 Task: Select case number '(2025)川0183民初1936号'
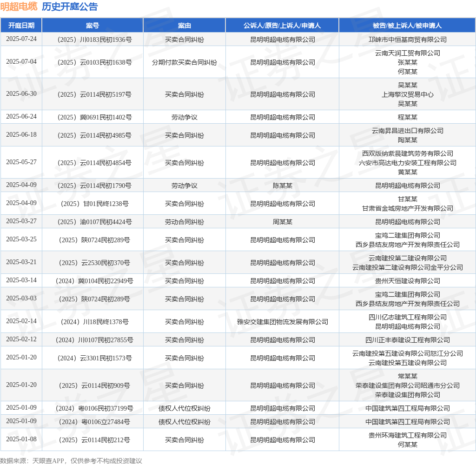tap(94, 40)
